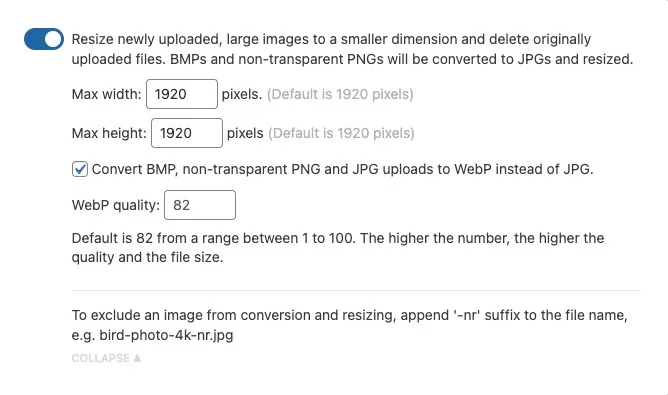Click the COLLAPSE link text
Image resolution: width=668 pixels, height=395 pixels.
pyautogui.click(x=101, y=358)
